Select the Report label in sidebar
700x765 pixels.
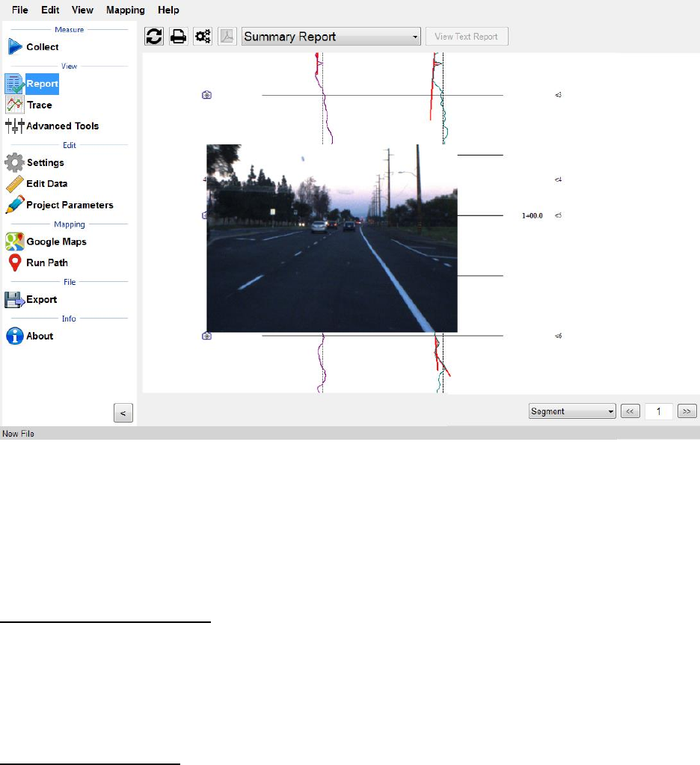(x=43, y=84)
